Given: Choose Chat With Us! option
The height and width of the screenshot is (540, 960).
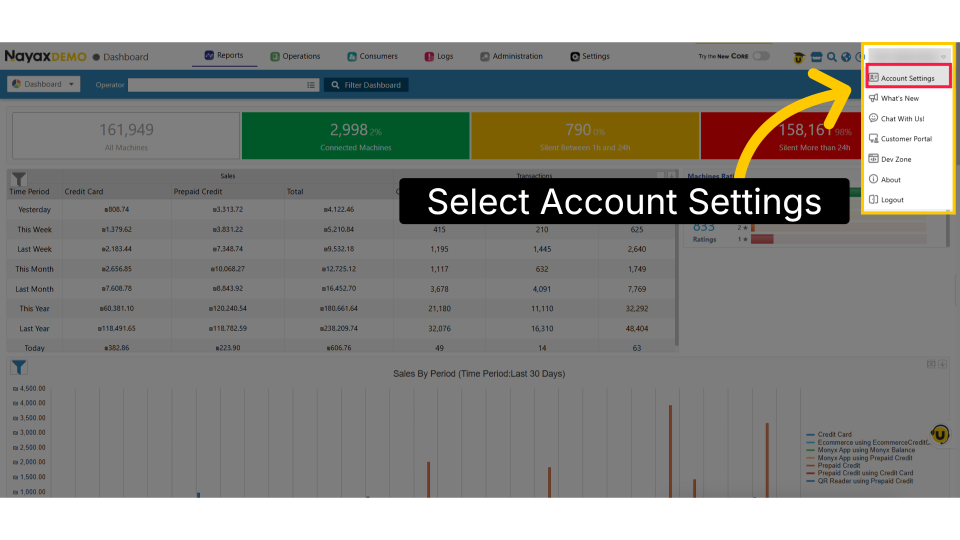Looking at the screenshot, I should [902, 119].
